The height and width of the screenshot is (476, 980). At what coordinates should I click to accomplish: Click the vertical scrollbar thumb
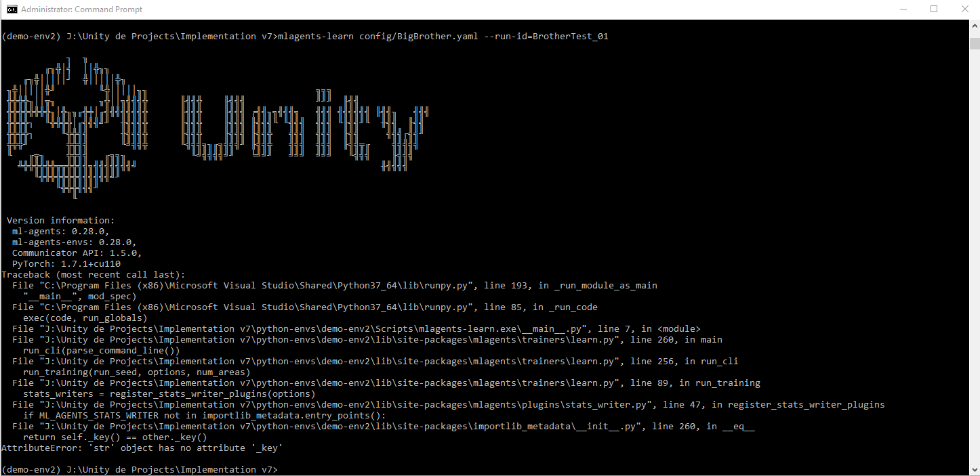click(974, 44)
